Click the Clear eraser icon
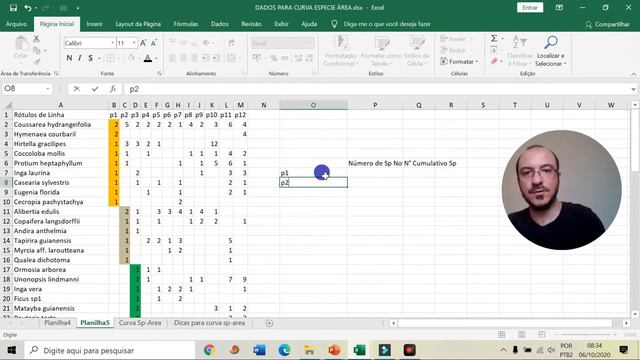 point(494,61)
